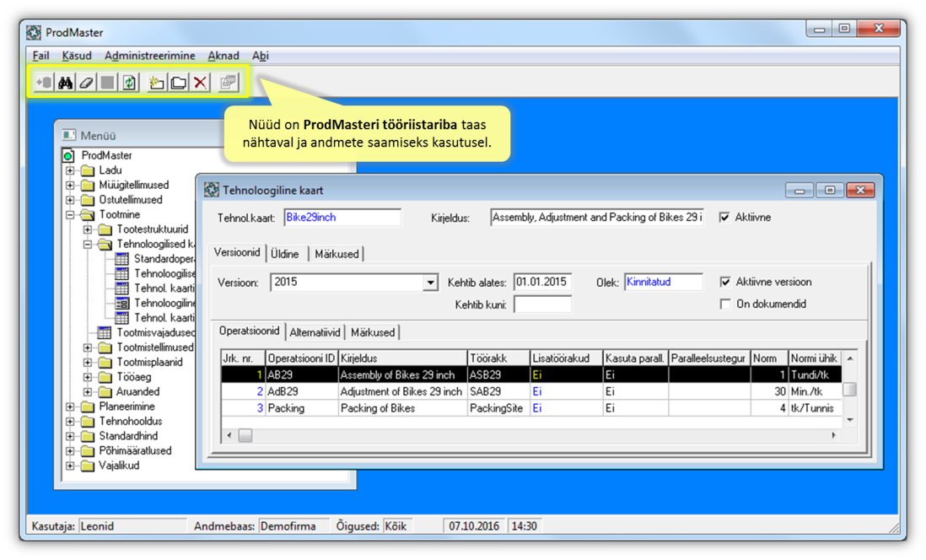The image size is (926, 560).
Task: Click the table vertical scroll down arrow
Action: tap(850, 420)
